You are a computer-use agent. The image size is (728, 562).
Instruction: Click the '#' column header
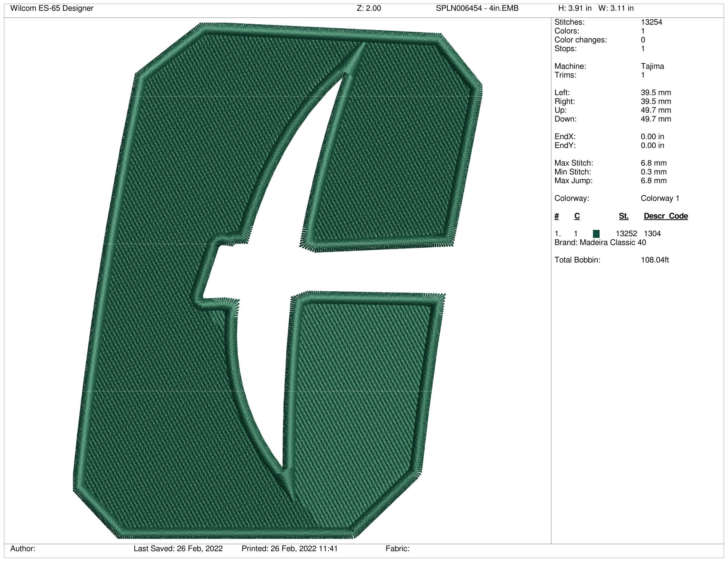pos(557,216)
